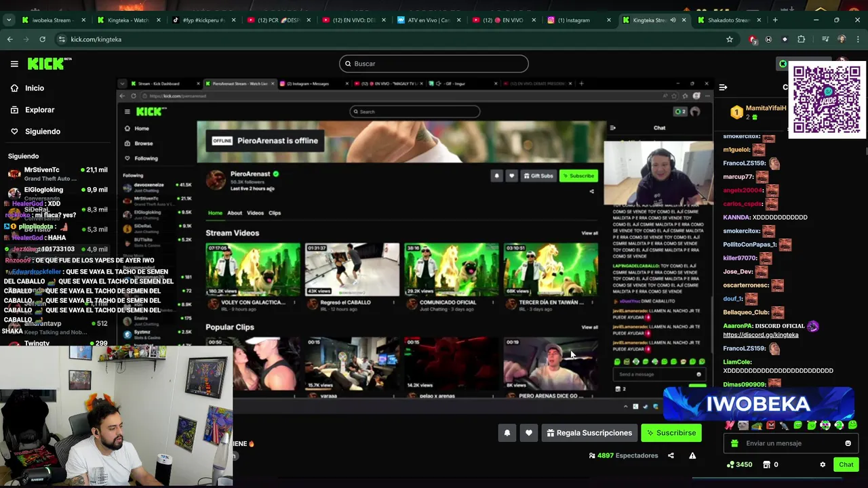The image size is (868, 488).
Task: Open 'COMUNICADO OFICIAL' video thumbnail
Action: (451, 269)
